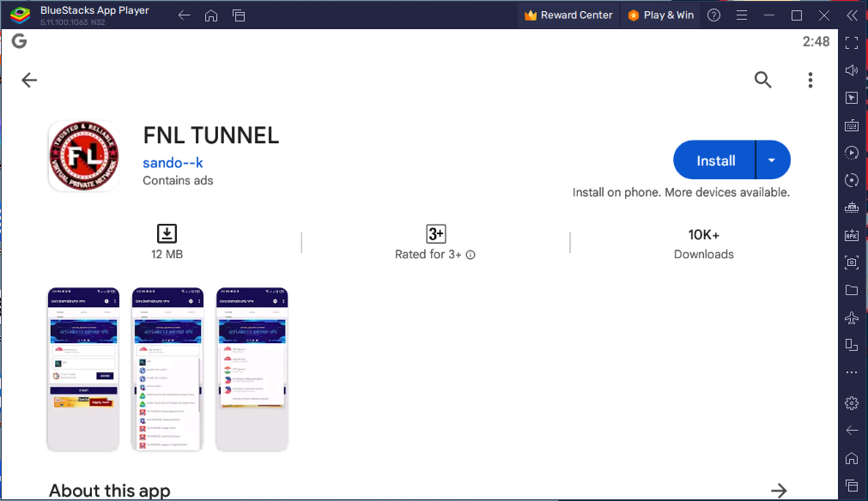
Task: Click the FNL TUNNEL title text
Action: point(211,136)
